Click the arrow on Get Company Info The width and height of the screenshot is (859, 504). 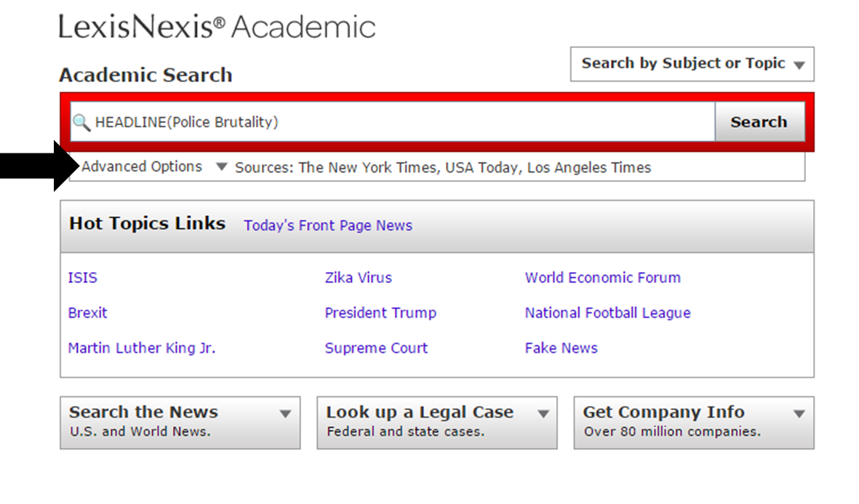(x=799, y=414)
